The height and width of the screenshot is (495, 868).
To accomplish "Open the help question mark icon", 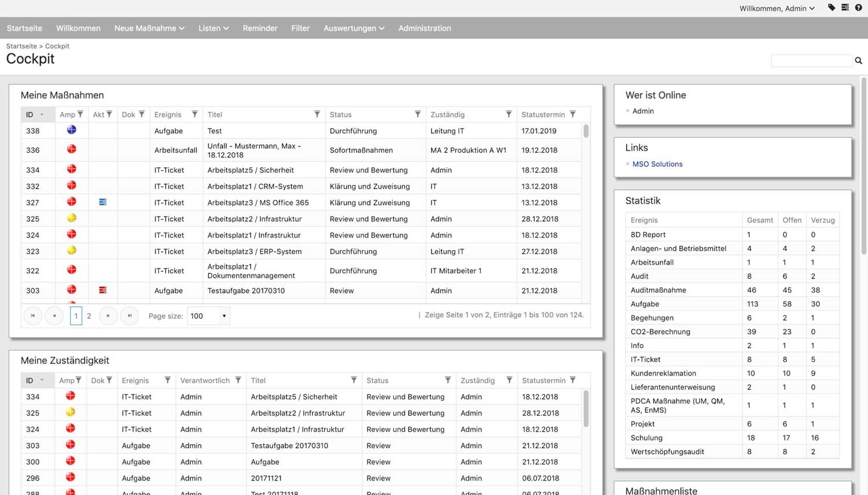I will tap(858, 8).
